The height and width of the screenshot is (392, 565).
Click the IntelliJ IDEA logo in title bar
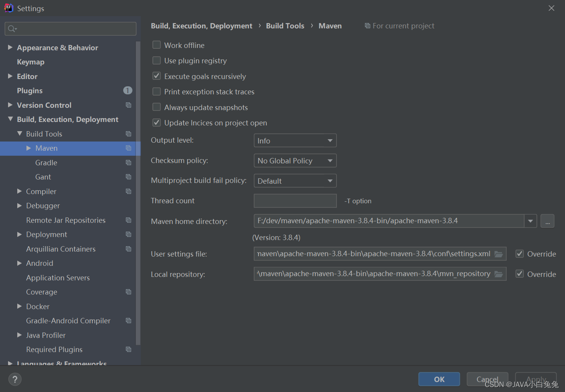point(8,8)
